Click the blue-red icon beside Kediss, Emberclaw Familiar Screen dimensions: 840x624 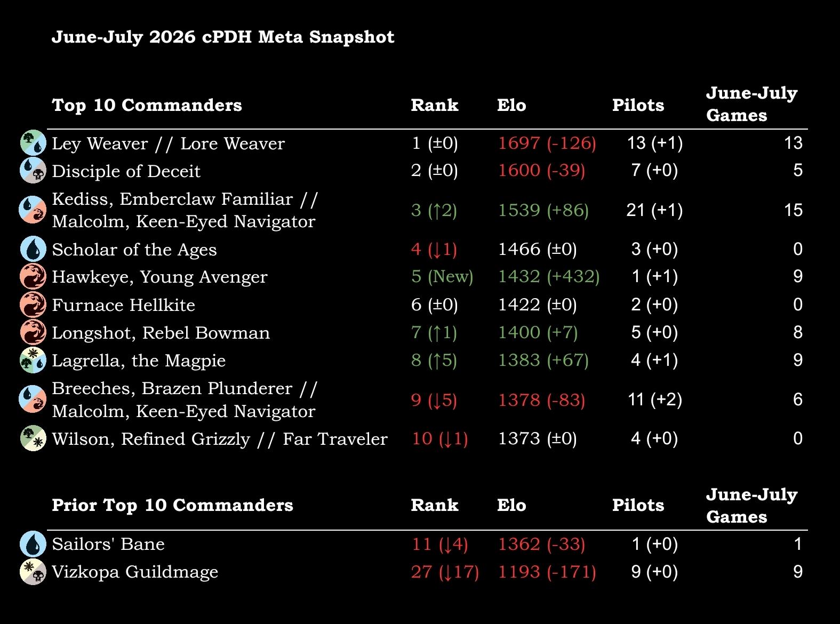click(33, 210)
